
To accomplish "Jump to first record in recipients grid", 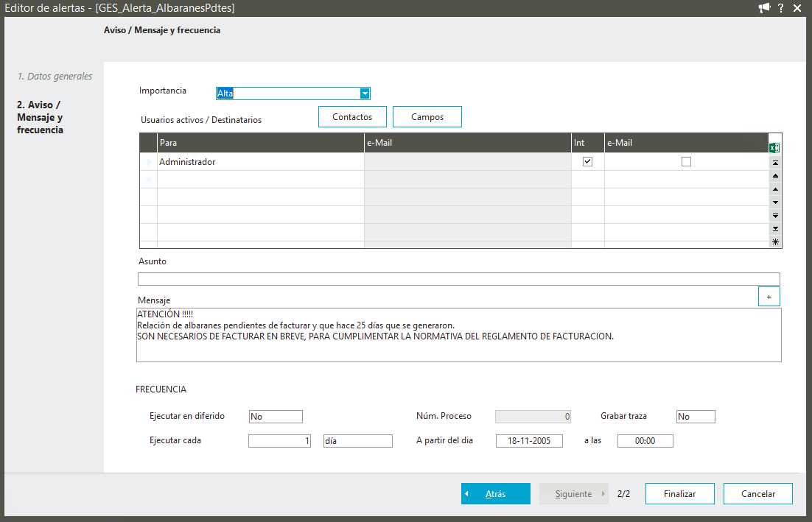I will click(x=775, y=163).
